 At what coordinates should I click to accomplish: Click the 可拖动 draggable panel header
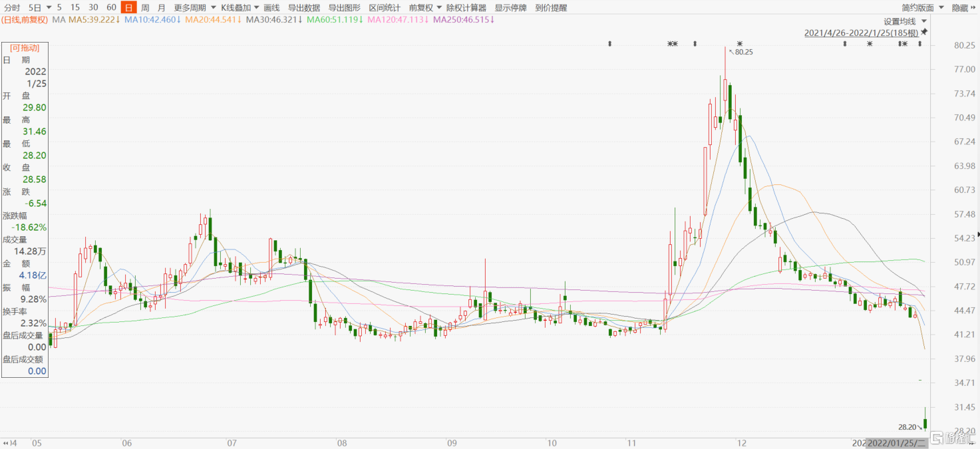pyautogui.click(x=25, y=48)
